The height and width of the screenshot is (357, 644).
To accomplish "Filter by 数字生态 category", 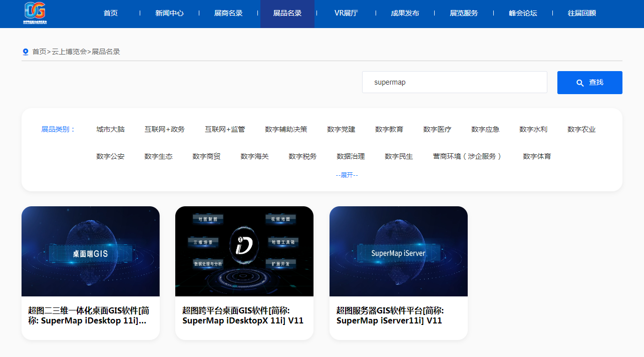I will coord(158,156).
